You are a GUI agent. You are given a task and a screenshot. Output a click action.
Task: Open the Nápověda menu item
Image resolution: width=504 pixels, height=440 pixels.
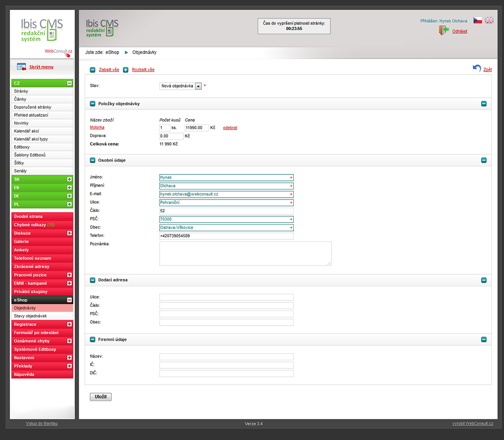point(42,375)
